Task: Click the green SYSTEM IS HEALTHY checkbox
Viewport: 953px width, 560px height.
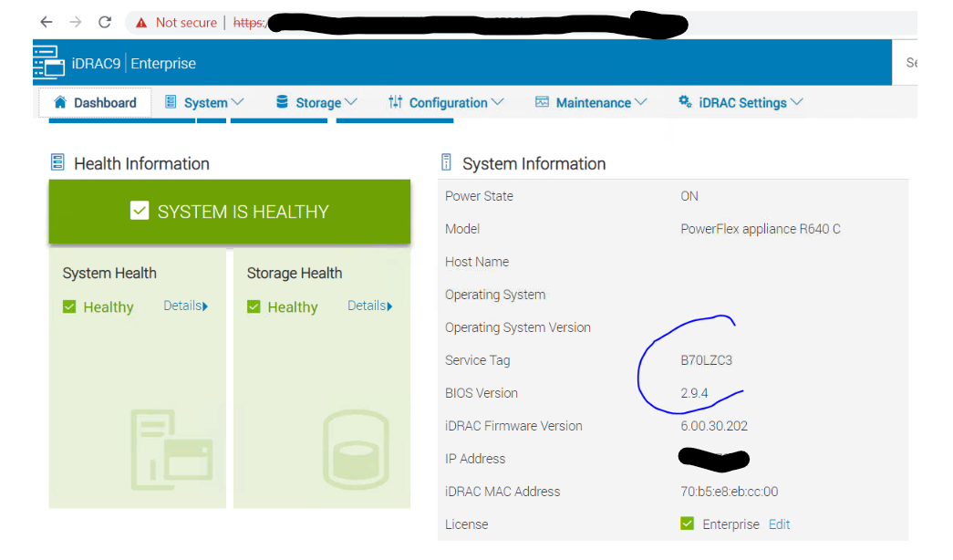Action: (140, 210)
